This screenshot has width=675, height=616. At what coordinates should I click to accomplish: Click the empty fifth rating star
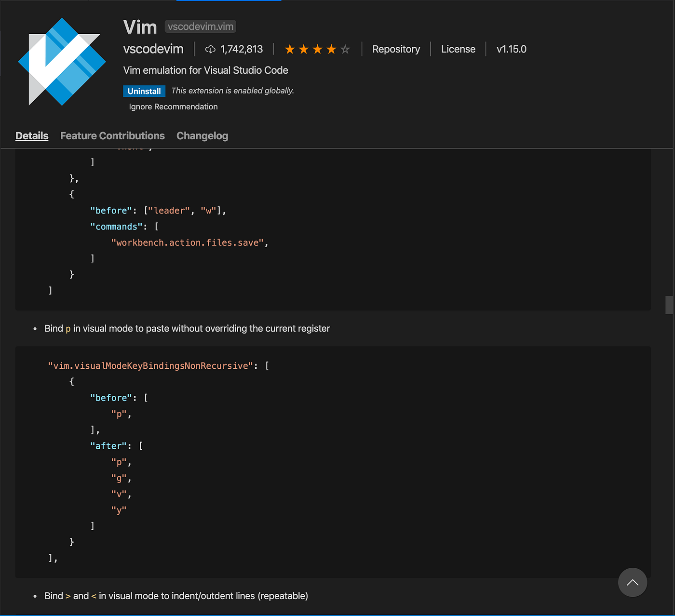(345, 49)
